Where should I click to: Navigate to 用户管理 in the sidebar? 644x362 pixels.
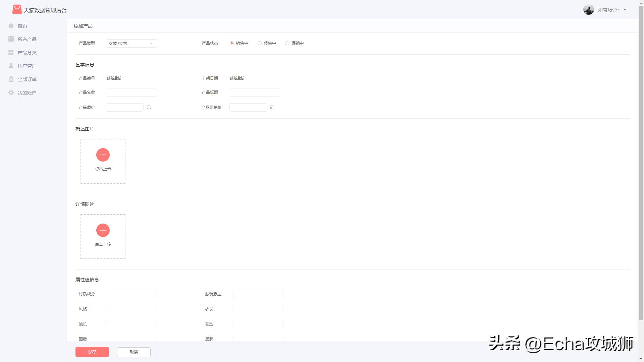pyautogui.click(x=27, y=66)
